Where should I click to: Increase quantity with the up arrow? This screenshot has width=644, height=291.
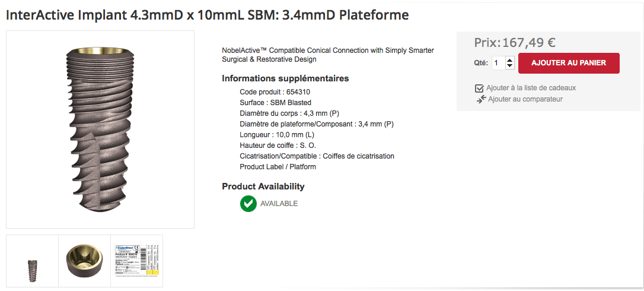coord(510,59)
